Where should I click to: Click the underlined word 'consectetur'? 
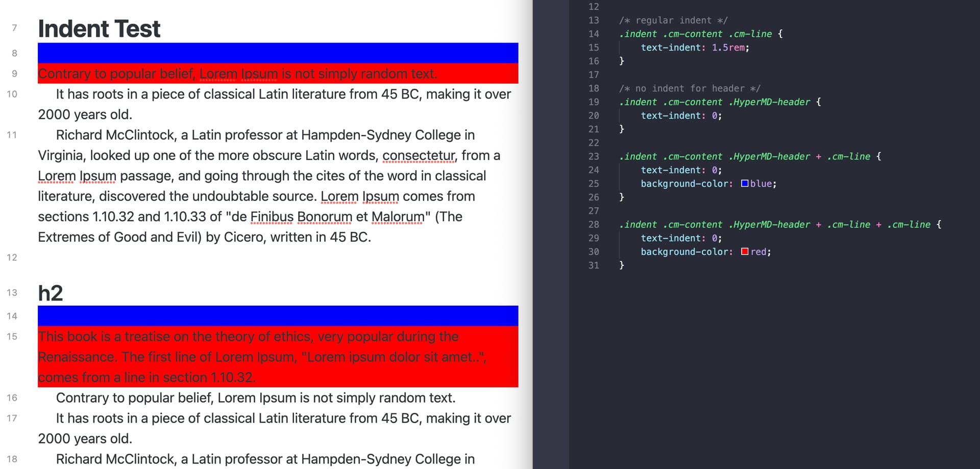pyautogui.click(x=419, y=155)
